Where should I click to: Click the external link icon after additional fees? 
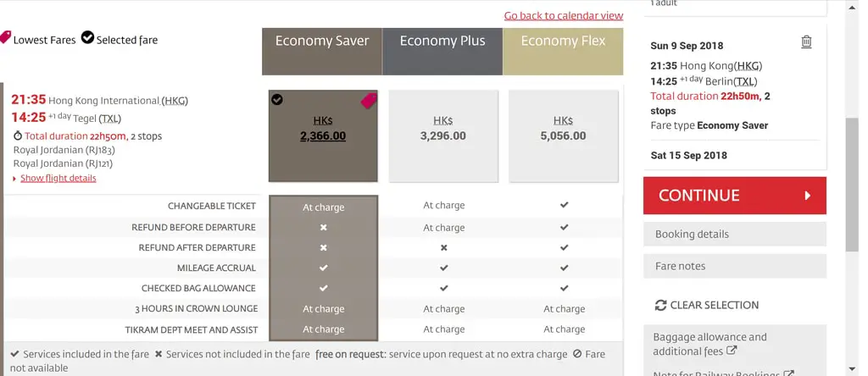coord(732,351)
